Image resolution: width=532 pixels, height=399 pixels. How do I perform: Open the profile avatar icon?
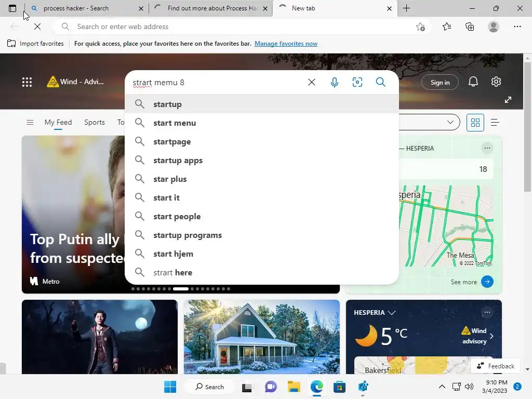click(494, 26)
